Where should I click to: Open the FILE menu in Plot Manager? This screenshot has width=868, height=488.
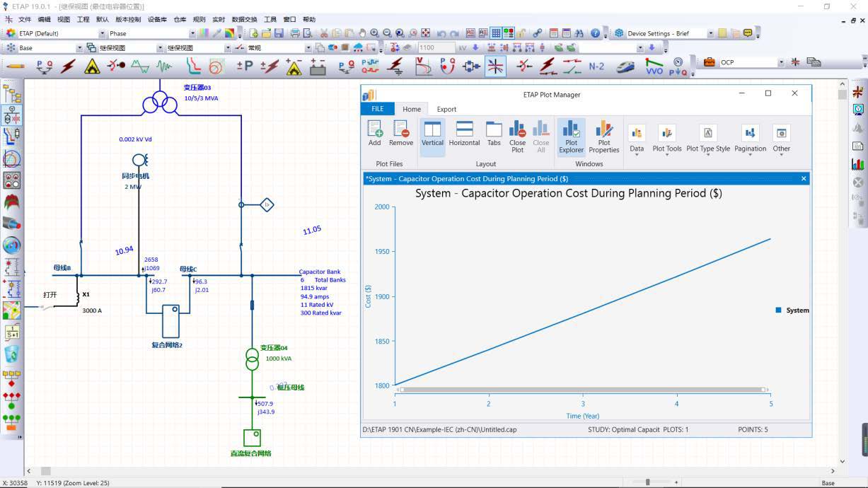click(378, 109)
